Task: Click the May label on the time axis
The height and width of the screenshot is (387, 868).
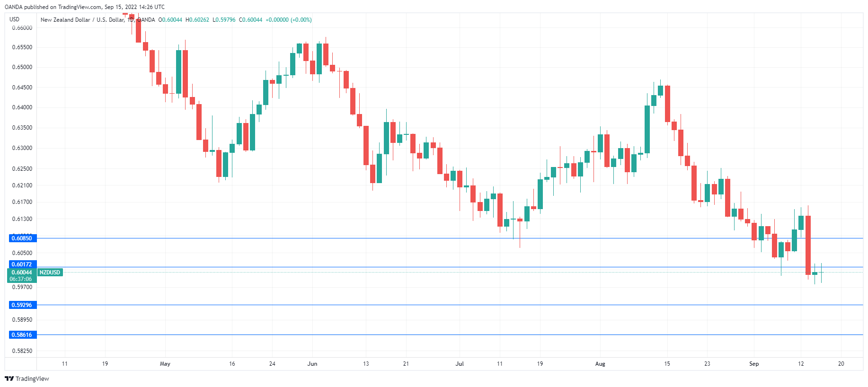Action: [165, 364]
